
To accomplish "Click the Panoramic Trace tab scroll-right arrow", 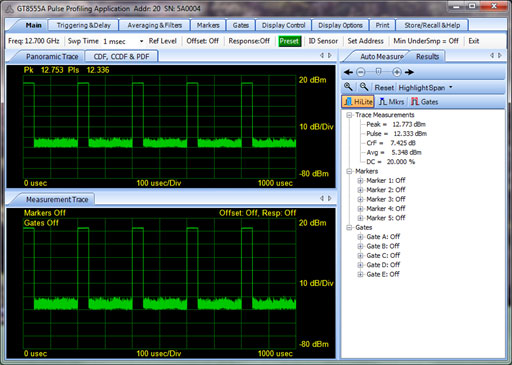I will (330, 55).
